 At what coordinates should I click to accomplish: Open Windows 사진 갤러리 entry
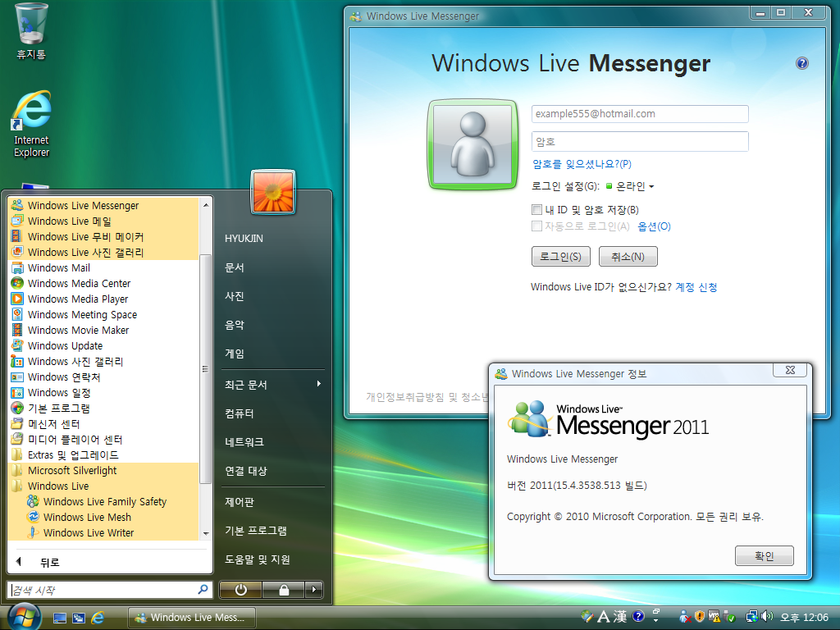[103, 361]
